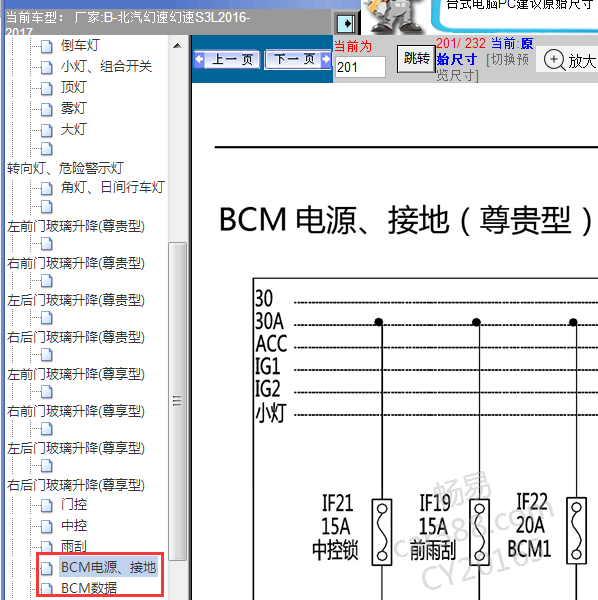Select 小灯、组合开关 tree item
Viewport: 598px width, 600px height.
106,67
